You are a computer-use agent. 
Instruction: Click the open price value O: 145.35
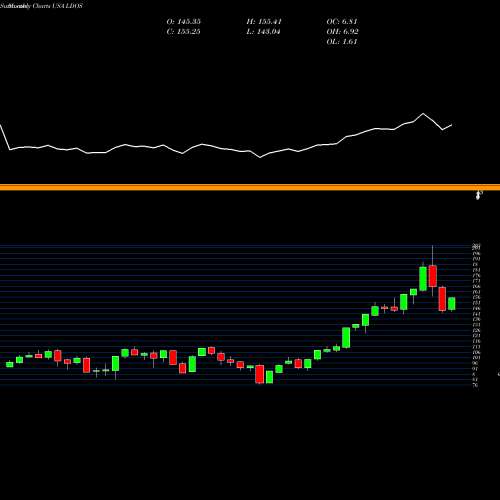(184, 22)
